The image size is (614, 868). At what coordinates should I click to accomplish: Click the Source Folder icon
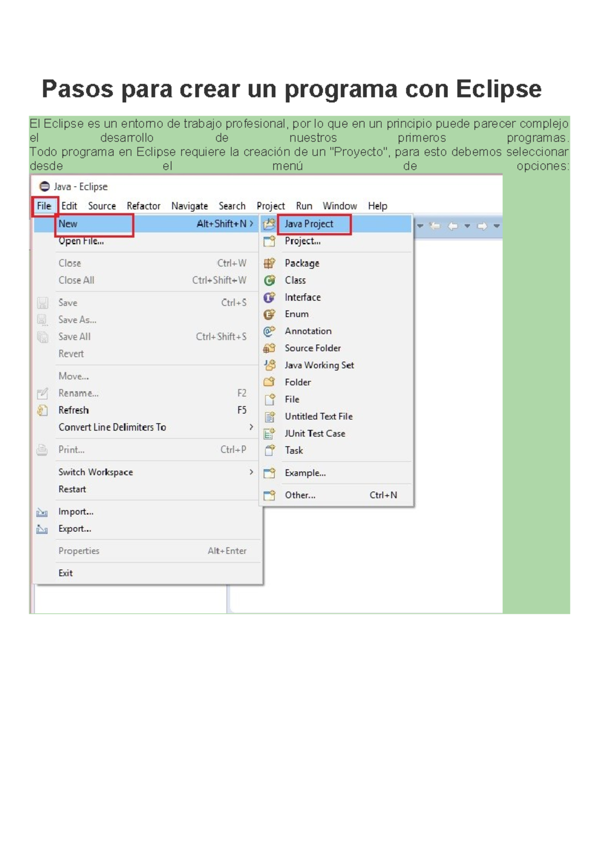point(269,348)
